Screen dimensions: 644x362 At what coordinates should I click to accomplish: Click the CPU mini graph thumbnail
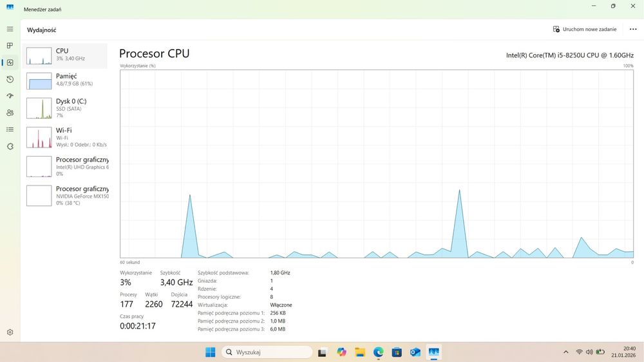39,56
